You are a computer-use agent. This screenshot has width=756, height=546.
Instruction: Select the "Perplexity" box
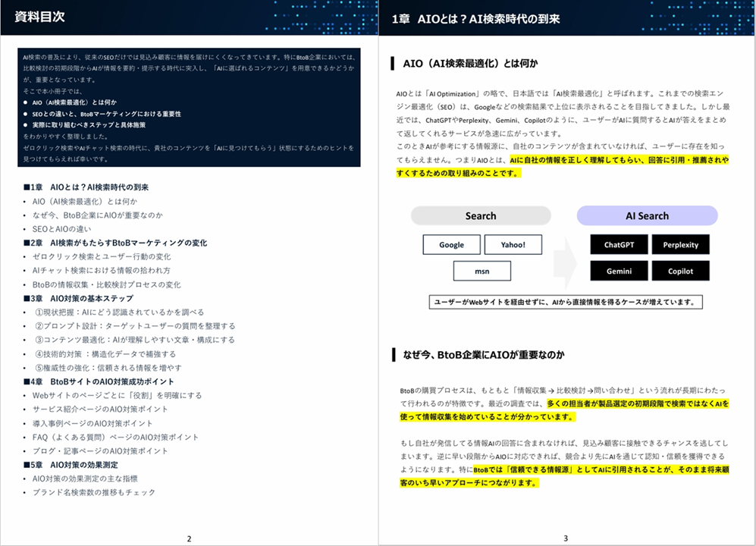click(682, 244)
